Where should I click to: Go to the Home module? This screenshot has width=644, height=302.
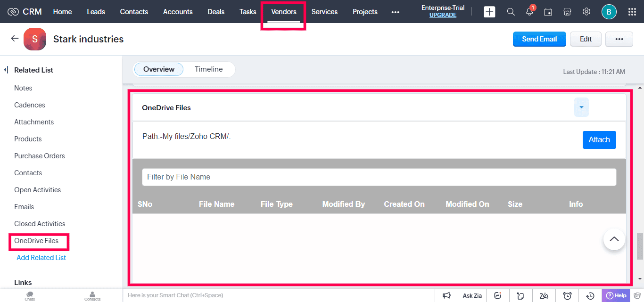point(62,12)
